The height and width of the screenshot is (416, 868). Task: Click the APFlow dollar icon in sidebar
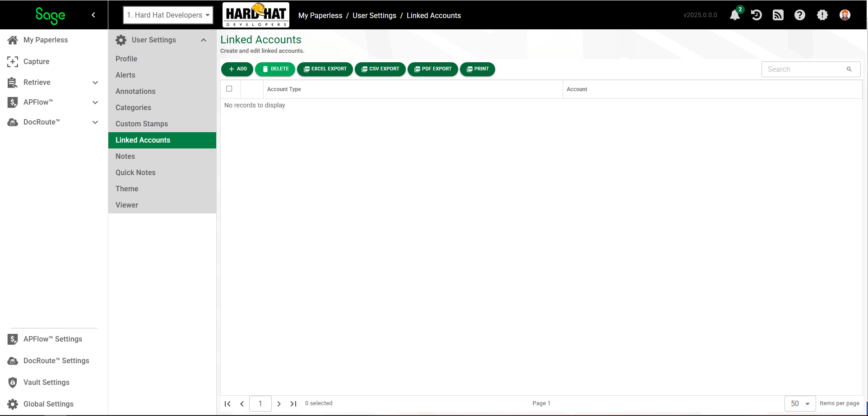(x=13, y=102)
